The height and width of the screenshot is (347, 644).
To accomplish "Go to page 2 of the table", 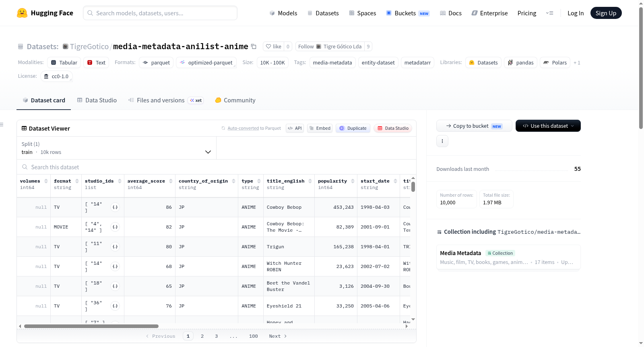I will pos(202,336).
